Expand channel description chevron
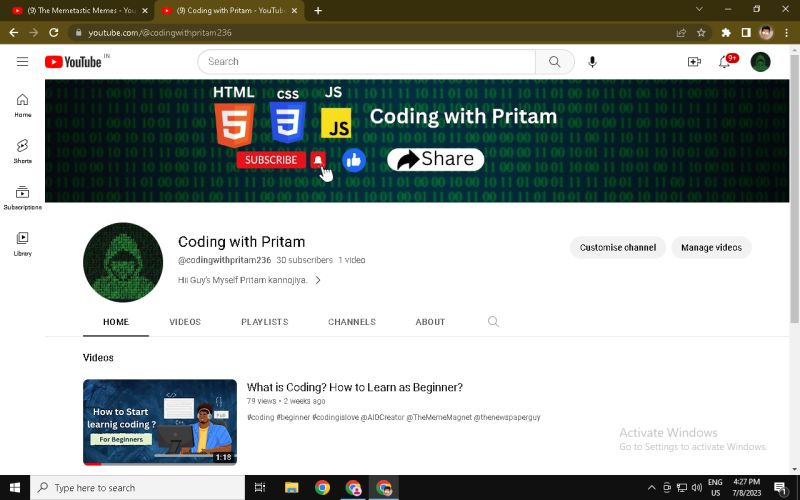Viewport: 800px width, 500px height. click(317, 280)
